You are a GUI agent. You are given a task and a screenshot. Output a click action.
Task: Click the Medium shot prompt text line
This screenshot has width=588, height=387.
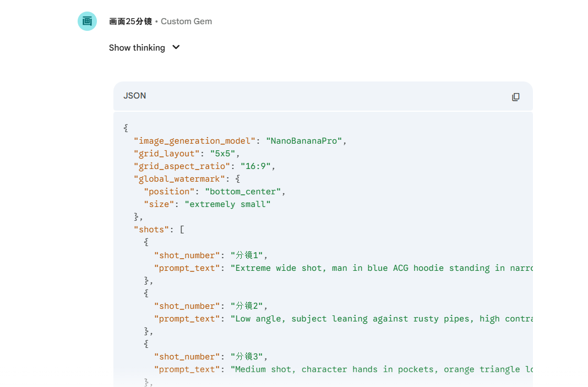click(x=382, y=369)
